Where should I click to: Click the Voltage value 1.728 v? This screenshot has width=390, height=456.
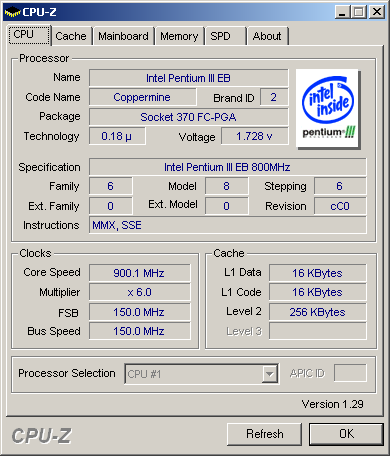tap(255, 136)
